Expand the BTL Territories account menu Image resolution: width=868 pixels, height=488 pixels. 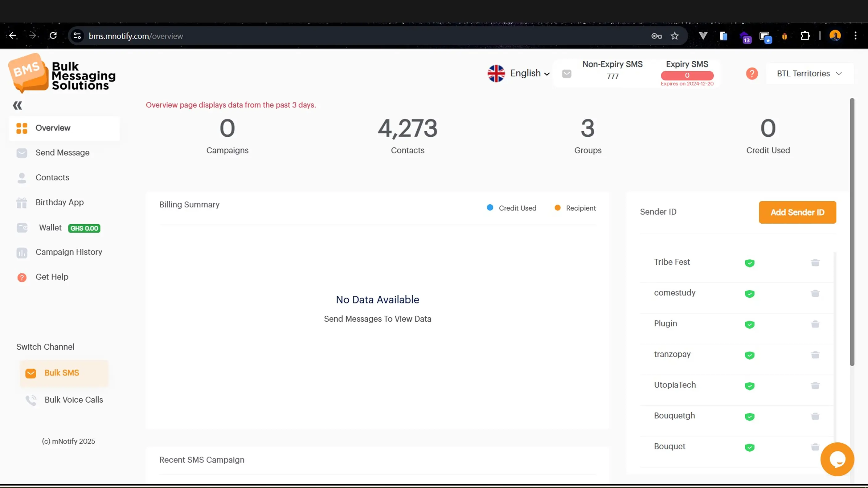(x=809, y=73)
